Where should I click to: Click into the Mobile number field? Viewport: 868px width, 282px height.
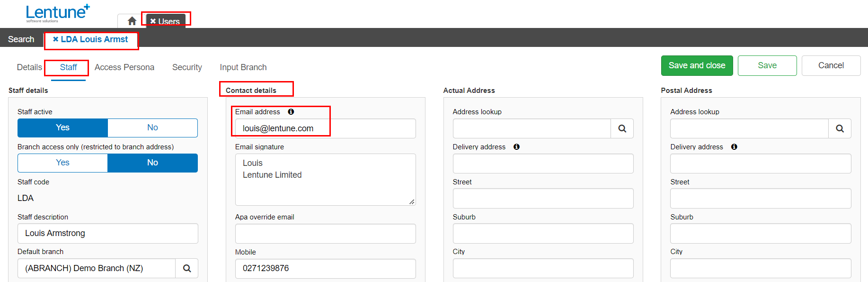coord(325,268)
